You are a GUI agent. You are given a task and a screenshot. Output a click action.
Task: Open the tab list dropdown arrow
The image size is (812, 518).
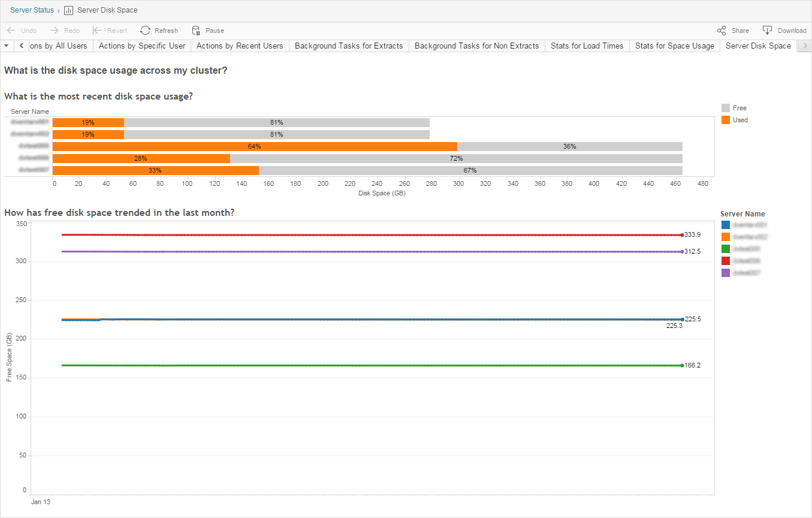point(6,46)
